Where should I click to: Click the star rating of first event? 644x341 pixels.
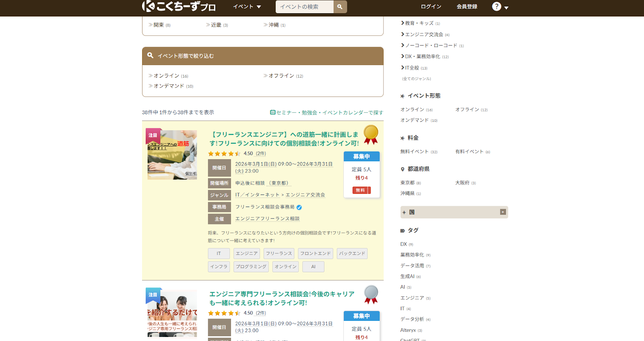(224, 154)
